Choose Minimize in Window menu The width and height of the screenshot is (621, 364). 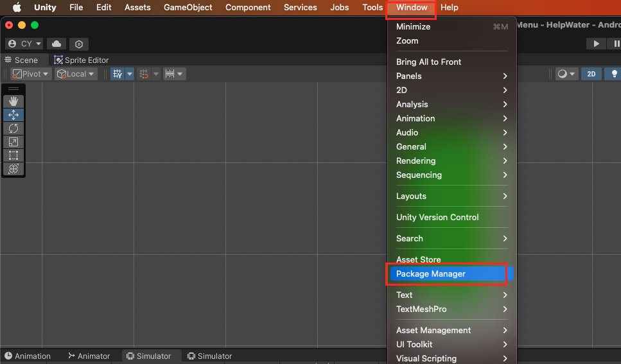[x=452, y=27]
